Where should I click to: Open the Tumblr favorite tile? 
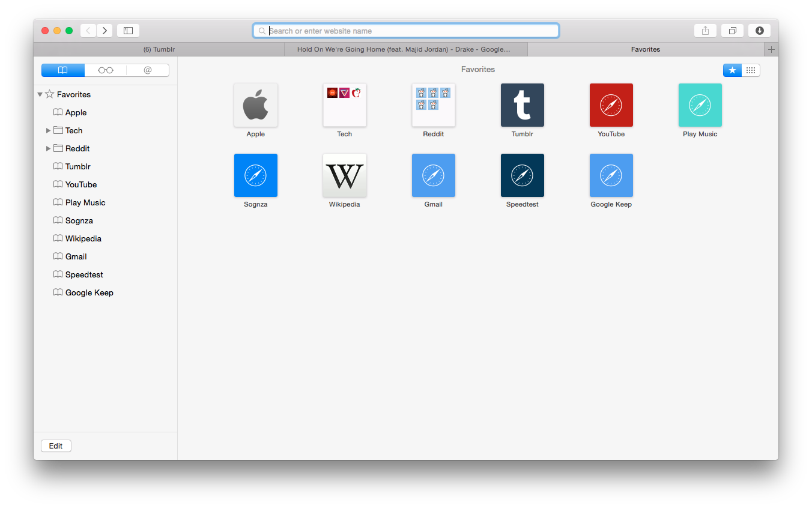click(523, 105)
